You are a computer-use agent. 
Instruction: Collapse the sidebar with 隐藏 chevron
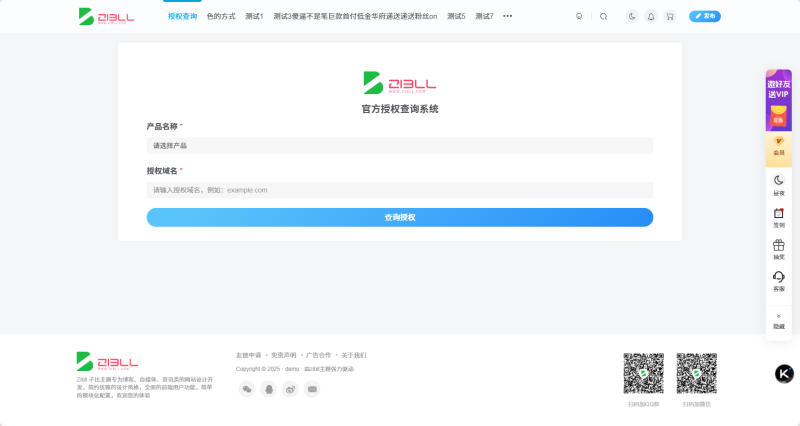(x=779, y=321)
